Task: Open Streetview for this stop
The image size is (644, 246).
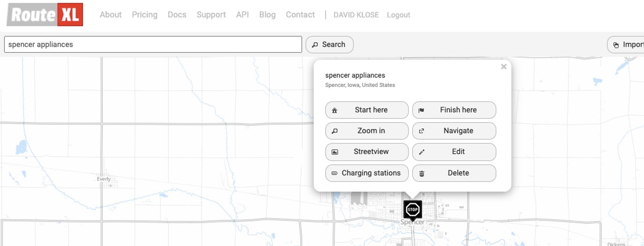Action: tap(367, 152)
